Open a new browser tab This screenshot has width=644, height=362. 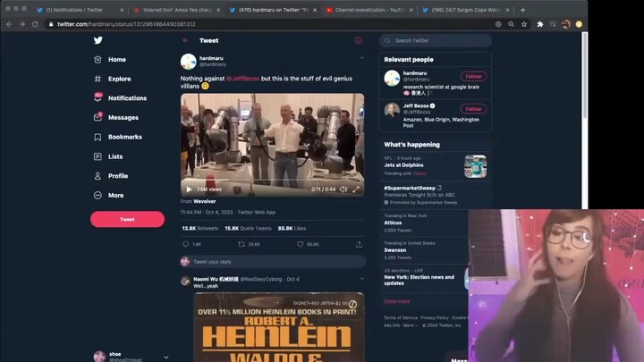(522, 10)
